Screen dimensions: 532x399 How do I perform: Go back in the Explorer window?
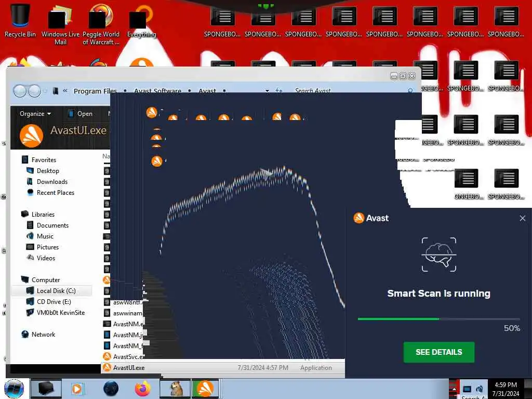(20, 91)
